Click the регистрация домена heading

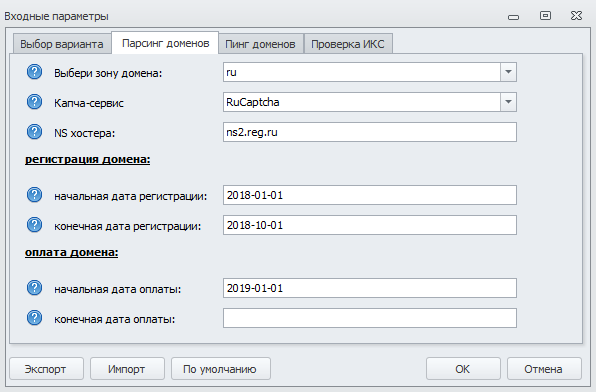(88, 159)
